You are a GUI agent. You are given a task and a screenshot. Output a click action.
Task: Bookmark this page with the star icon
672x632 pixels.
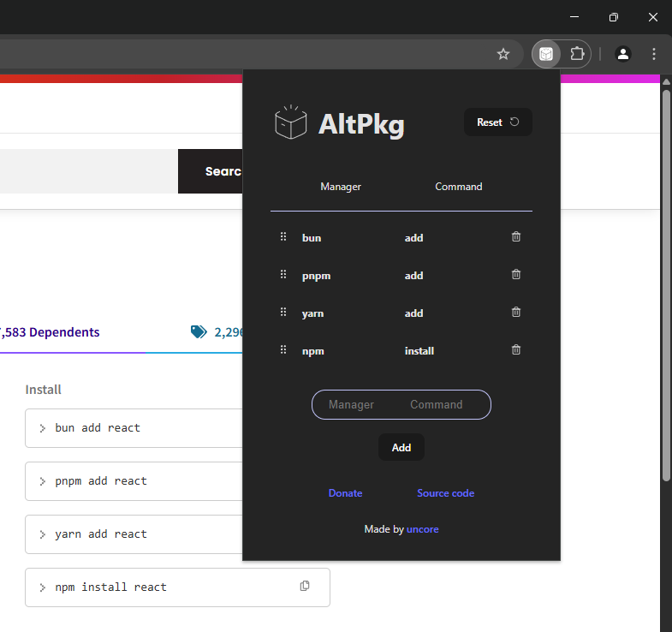[x=503, y=54]
